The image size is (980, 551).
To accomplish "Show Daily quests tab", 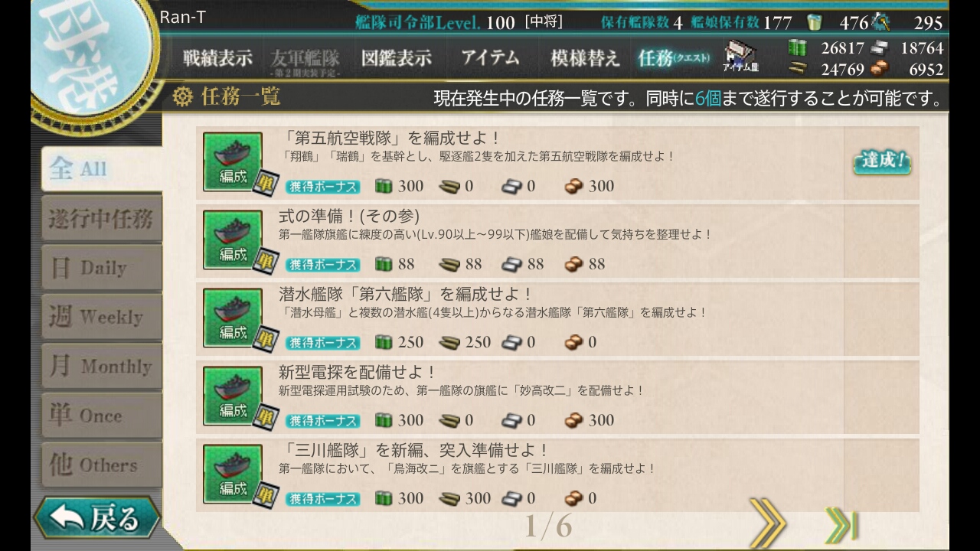I will pyautogui.click(x=101, y=268).
